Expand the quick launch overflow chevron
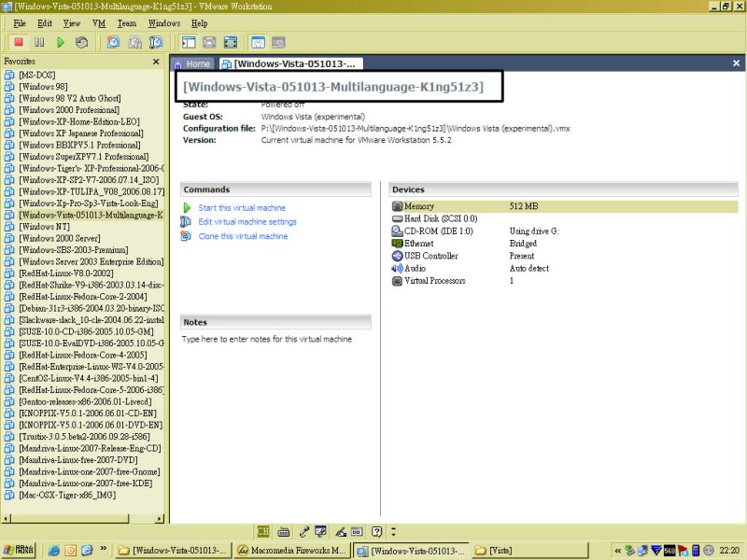Image resolution: width=747 pixels, height=560 pixels. tap(103, 549)
